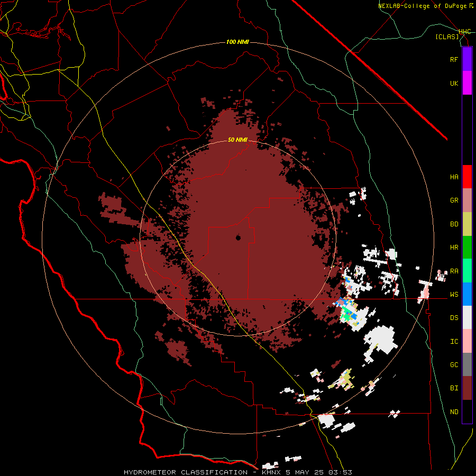
Task: Click the WS legend label
Action: 454,295
